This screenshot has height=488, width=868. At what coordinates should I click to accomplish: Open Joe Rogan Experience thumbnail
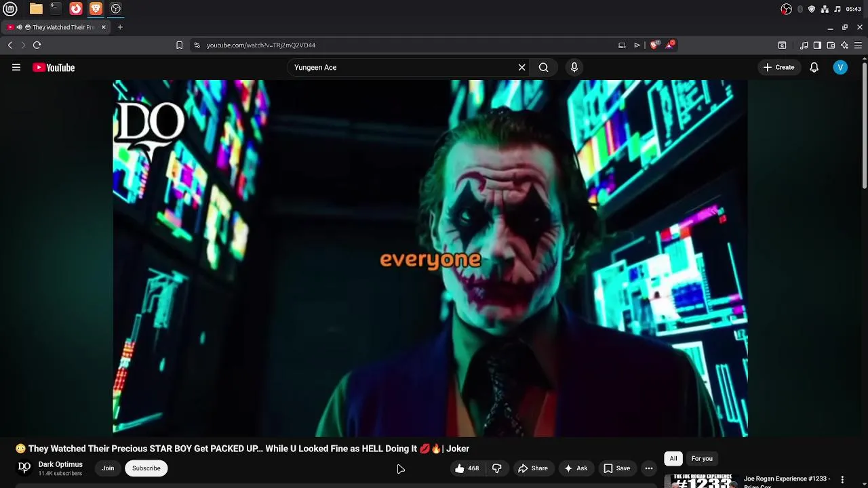[x=701, y=481]
